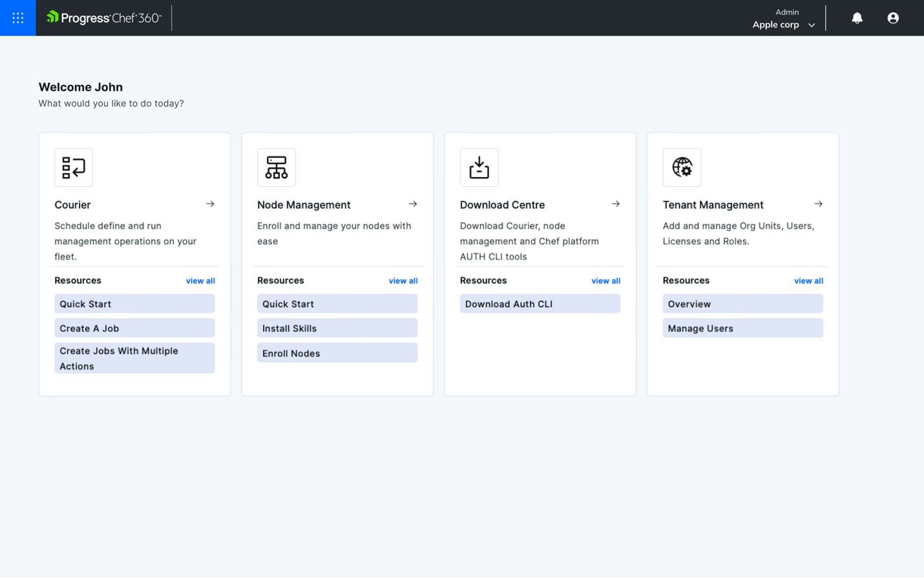View all Courier resources
924x580 pixels.
pos(200,281)
